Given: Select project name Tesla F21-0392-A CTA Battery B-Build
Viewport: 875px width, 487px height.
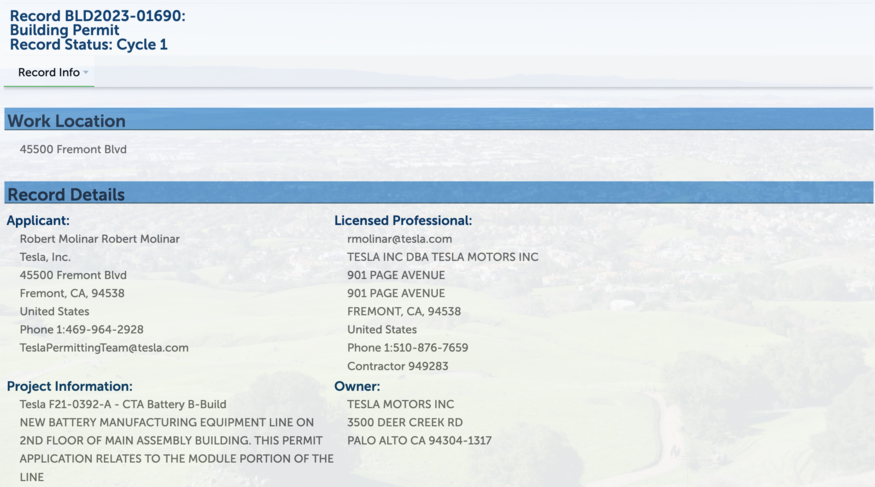Looking at the screenshot, I should [x=123, y=404].
